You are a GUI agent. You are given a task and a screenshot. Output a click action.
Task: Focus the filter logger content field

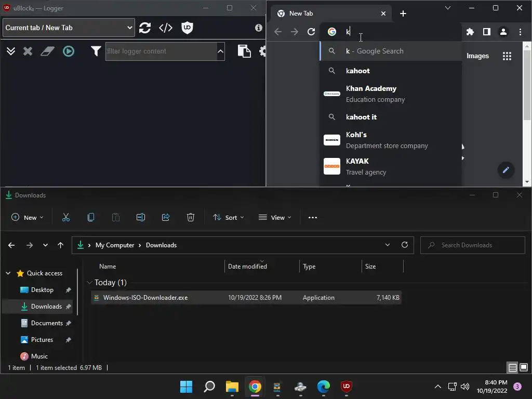tap(161, 51)
